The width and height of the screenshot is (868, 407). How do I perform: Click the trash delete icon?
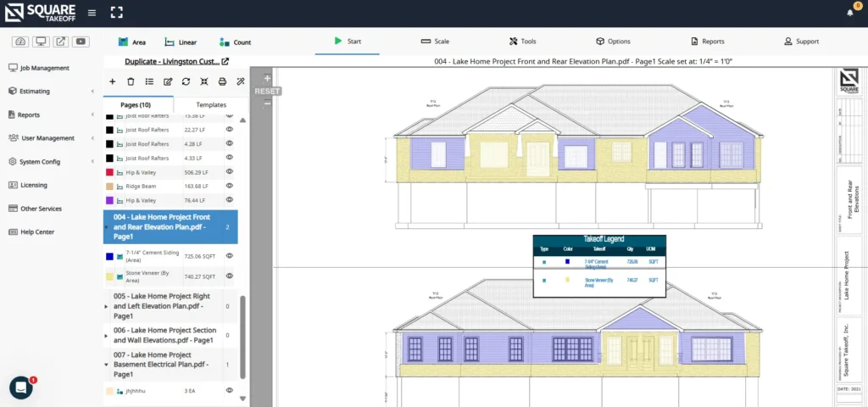[x=131, y=81]
